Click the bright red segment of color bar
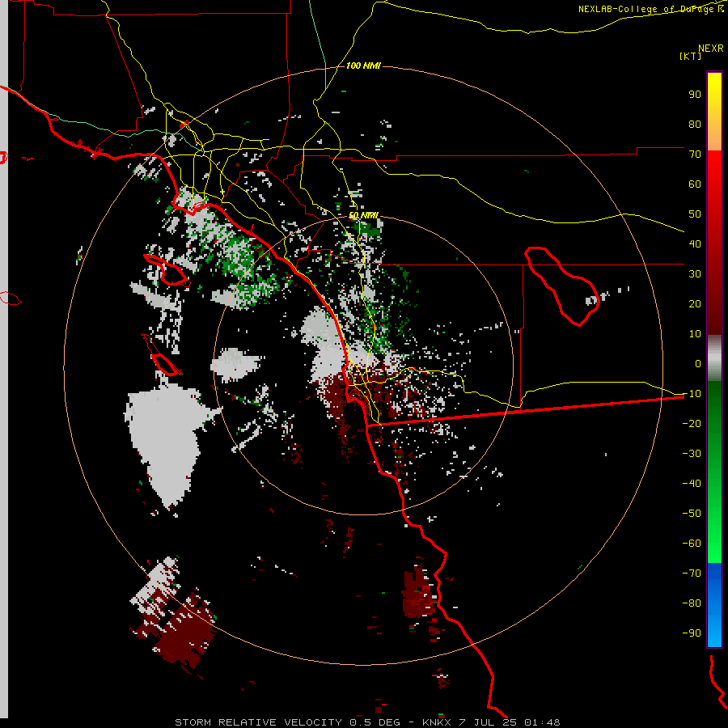The height and width of the screenshot is (728, 728). [x=714, y=171]
